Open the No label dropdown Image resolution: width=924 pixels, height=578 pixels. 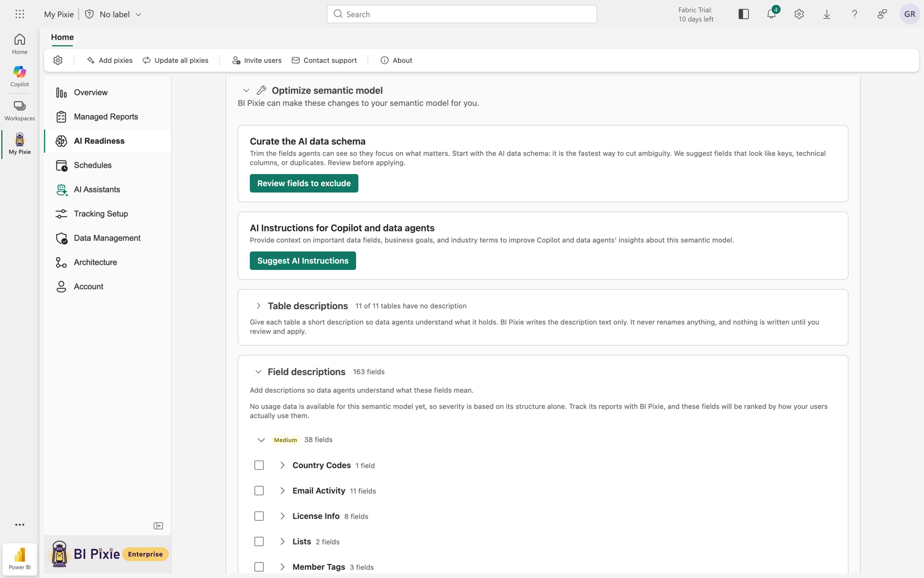click(x=120, y=14)
